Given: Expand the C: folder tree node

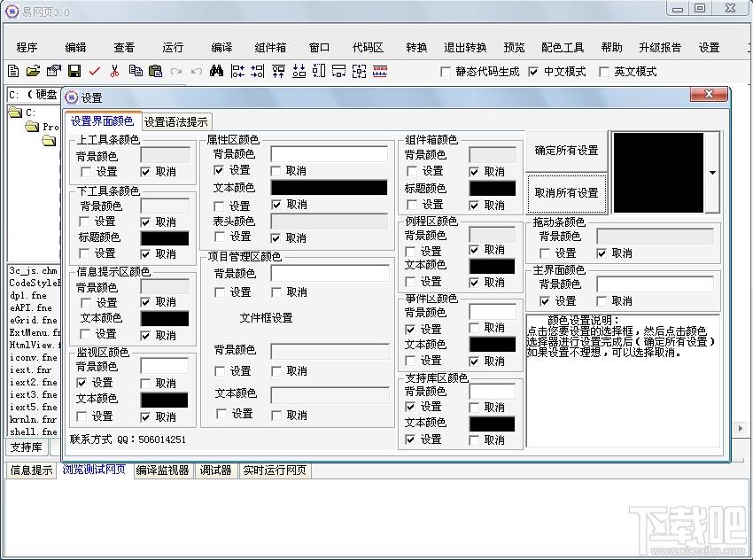Looking at the screenshot, I should pyautogui.click(x=16, y=113).
